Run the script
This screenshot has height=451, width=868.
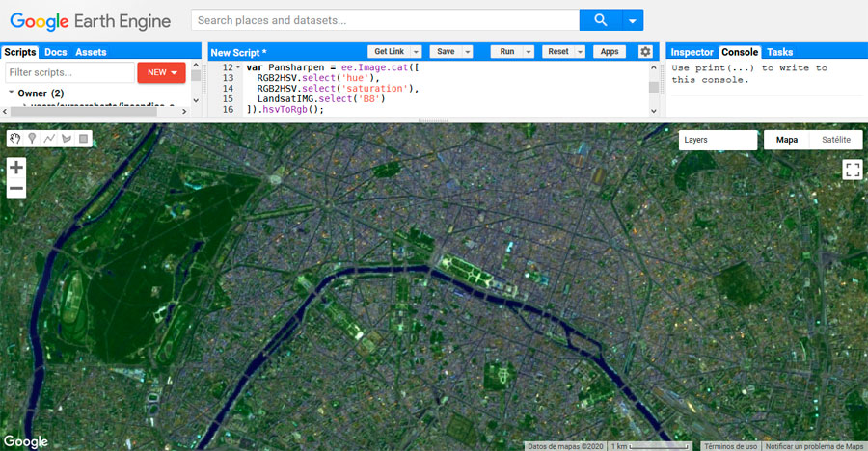pyautogui.click(x=507, y=51)
